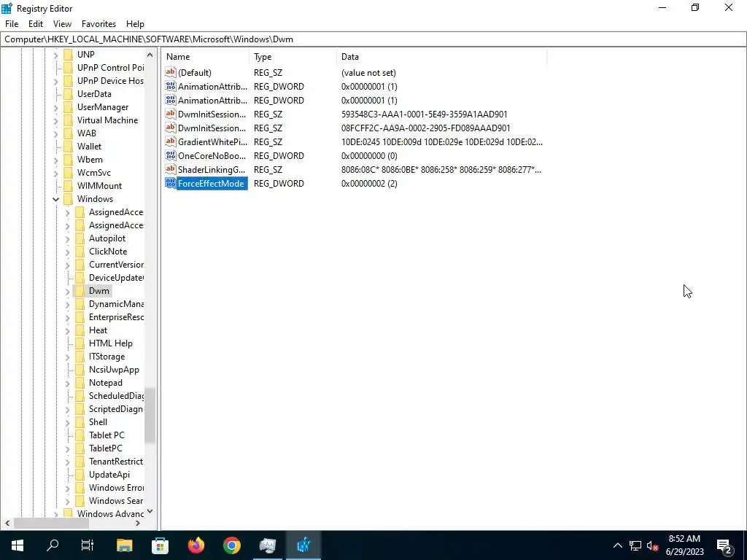Expand the Shell key node
Viewport: 747px width, 560px height.
(67, 422)
